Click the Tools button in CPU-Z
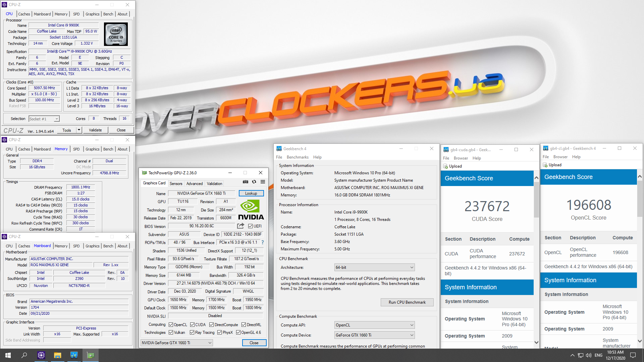 tap(67, 130)
